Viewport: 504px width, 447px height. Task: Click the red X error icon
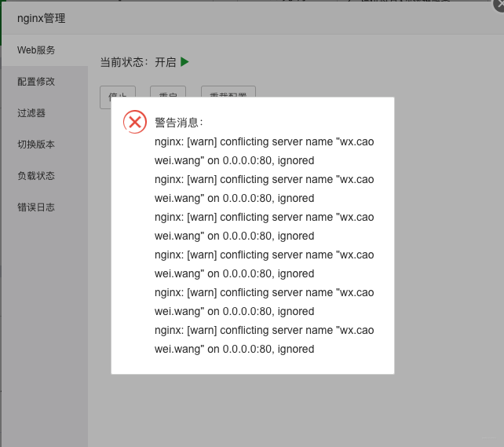[x=135, y=122]
